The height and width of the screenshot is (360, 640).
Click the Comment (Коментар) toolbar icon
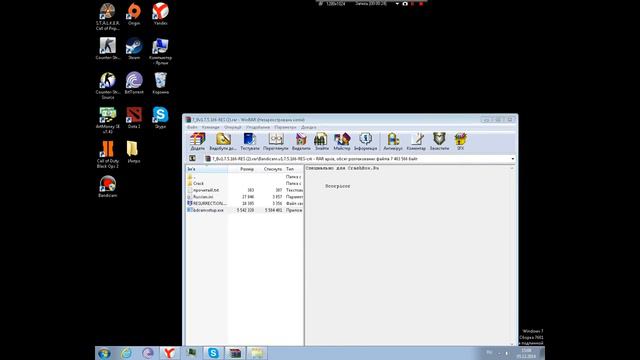[x=416, y=142]
